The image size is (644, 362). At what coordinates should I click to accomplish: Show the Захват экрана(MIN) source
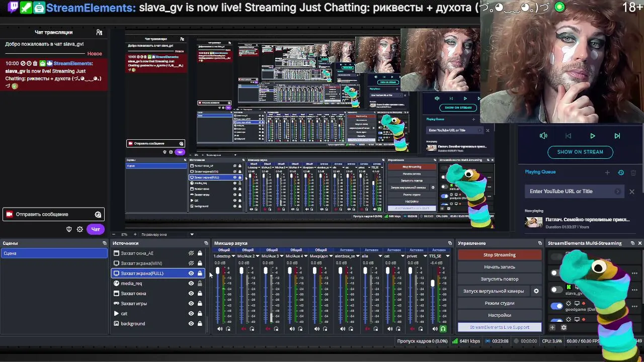pos(191,263)
